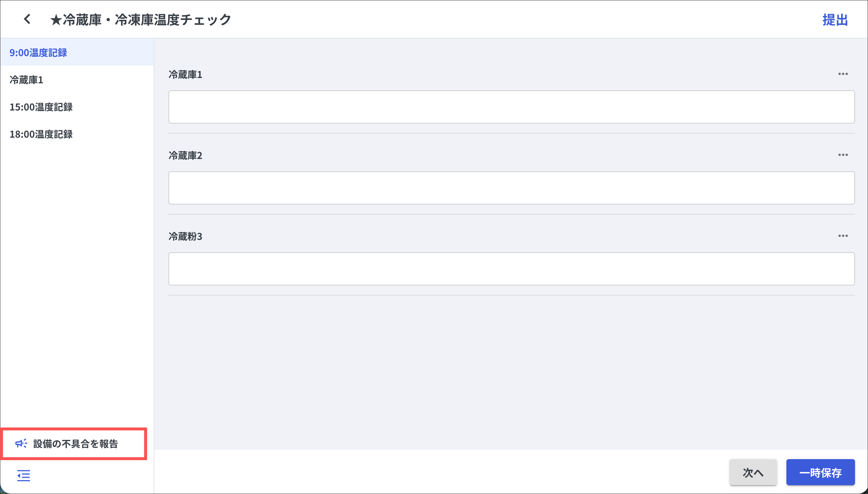Switch to the 15:00温度記録 section
The image size is (868, 494).
tap(41, 107)
